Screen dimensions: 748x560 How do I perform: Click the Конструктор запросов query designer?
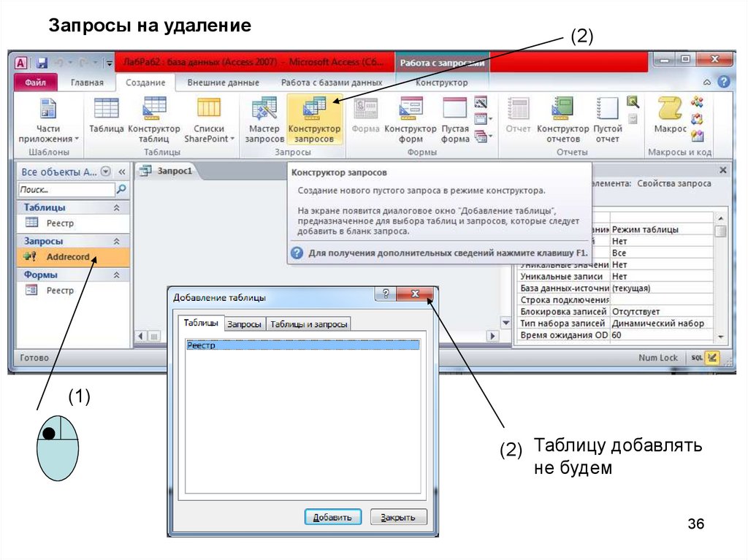tap(314, 120)
